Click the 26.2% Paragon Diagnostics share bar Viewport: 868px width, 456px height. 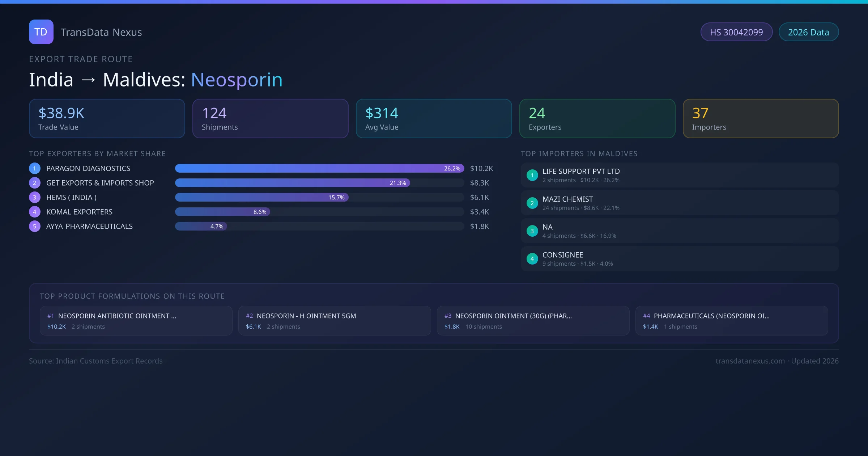point(319,168)
